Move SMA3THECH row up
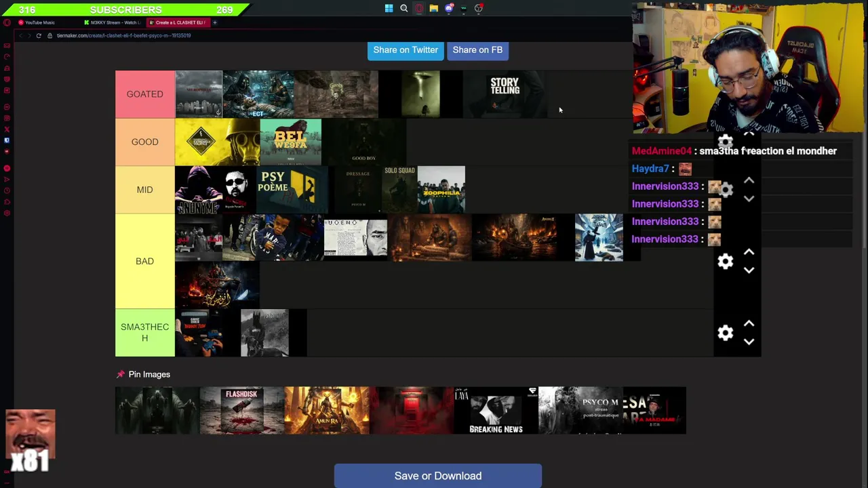Image resolution: width=868 pixels, height=488 pixels. (x=749, y=324)
